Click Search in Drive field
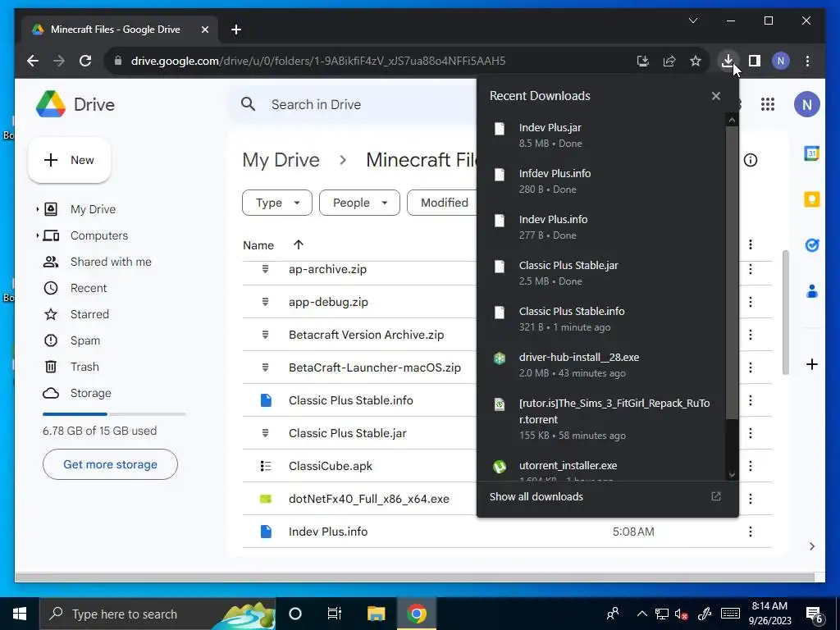The height and width of the screenshot is (630, 840). click(354, 104)
